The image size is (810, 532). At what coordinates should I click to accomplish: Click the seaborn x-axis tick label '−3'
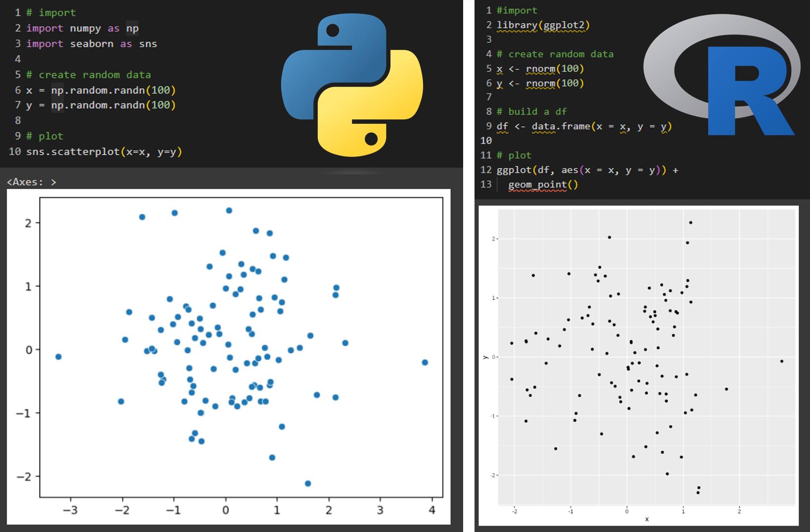coord(70,510)
